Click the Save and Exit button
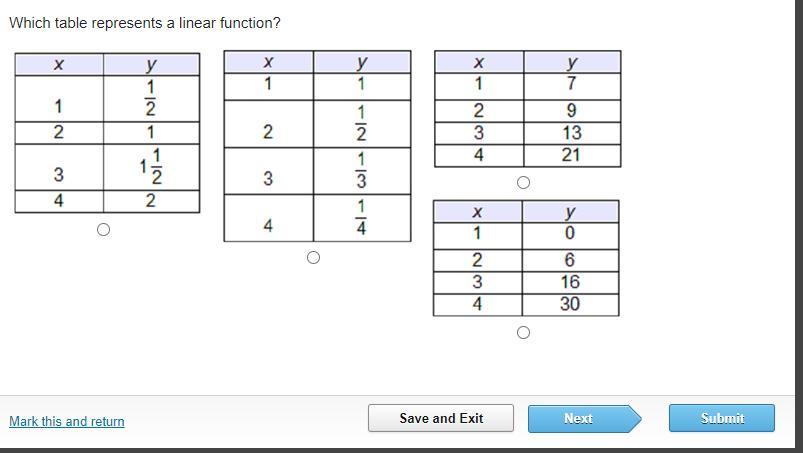The image size is (803, 453). 441,418
